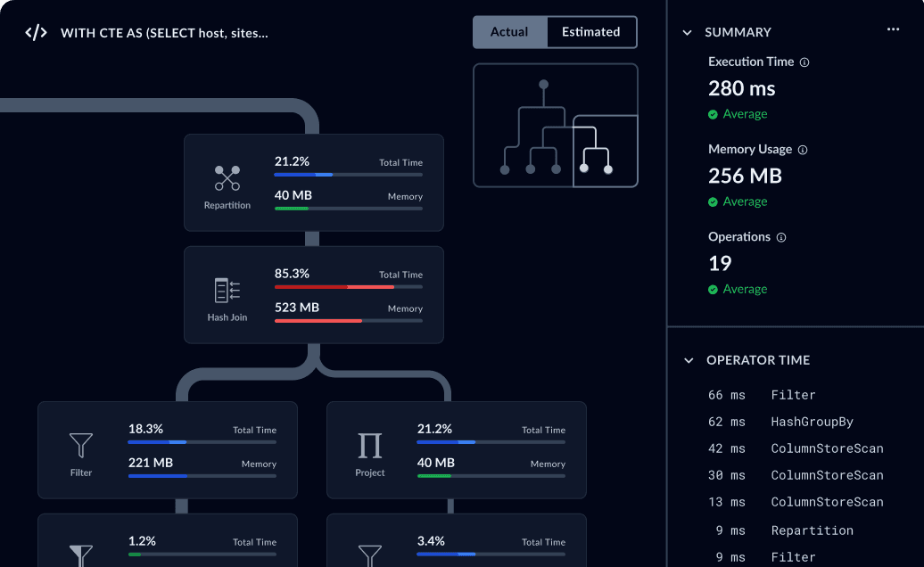The image size is (924, 567).
Task: Select the Hash Join operator icon
Action: (227, 291)
